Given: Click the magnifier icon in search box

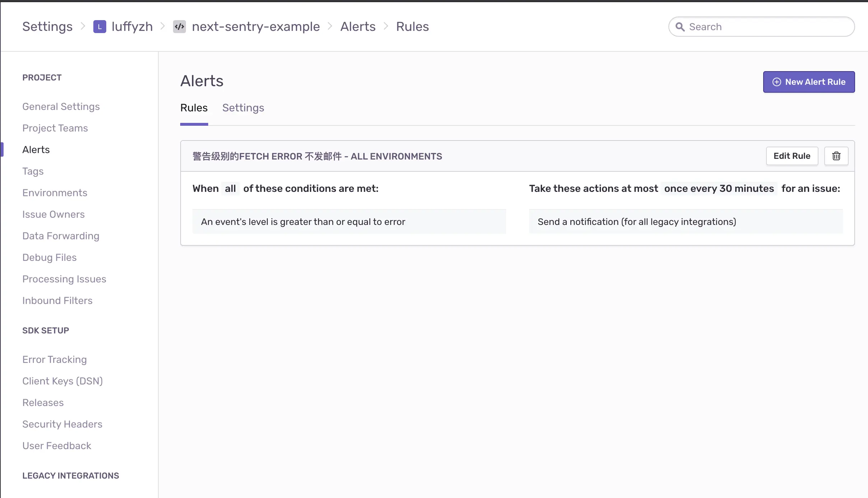Looking at the screenshot, I should (680, 27).
